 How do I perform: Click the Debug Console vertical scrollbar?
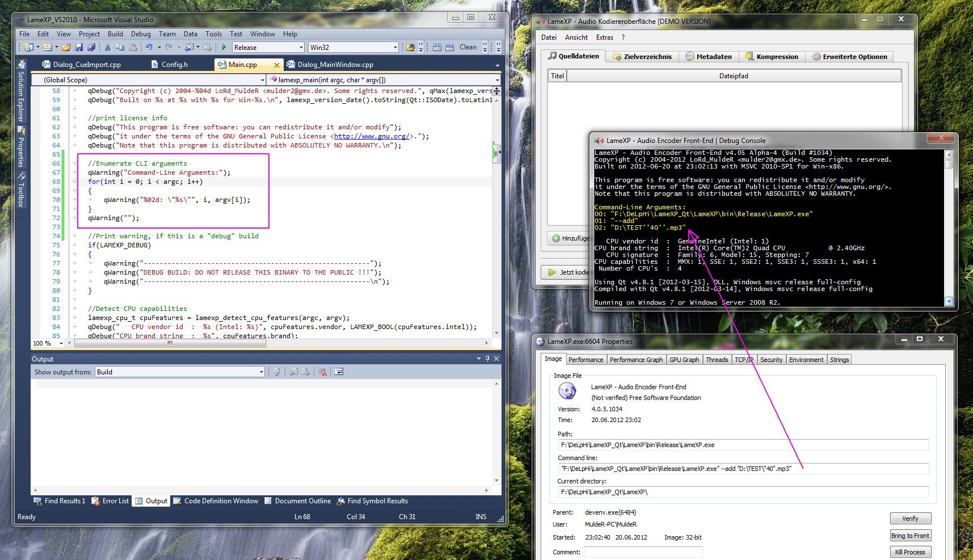[949, 228]
